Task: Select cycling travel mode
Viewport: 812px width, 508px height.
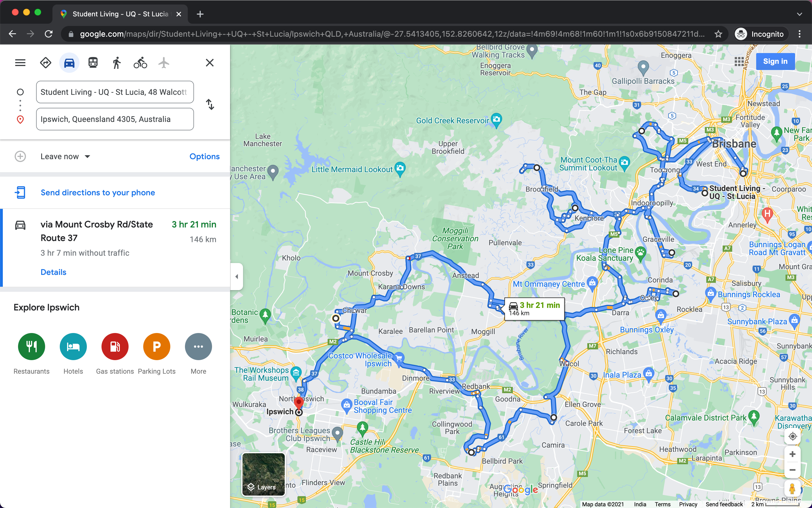Action: [x=140, y=63]
